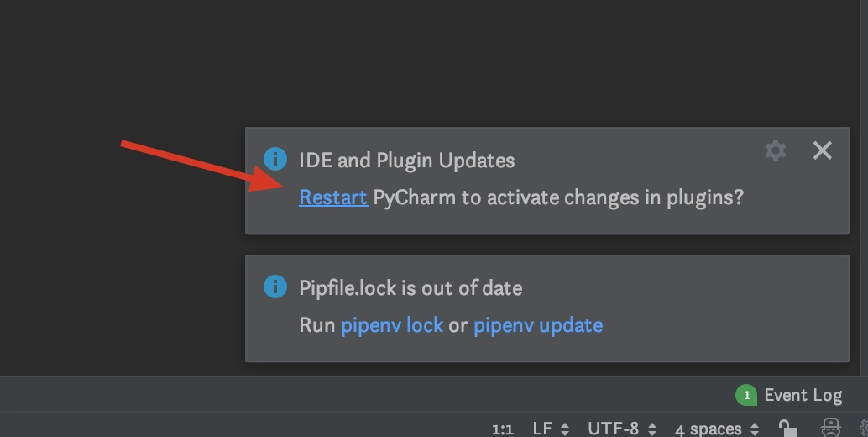Image resolution: width=868 pixels, height=437 pixels.
Task: Open the 4 spaces indent dropdown
Action: click(x=717, y=429)
